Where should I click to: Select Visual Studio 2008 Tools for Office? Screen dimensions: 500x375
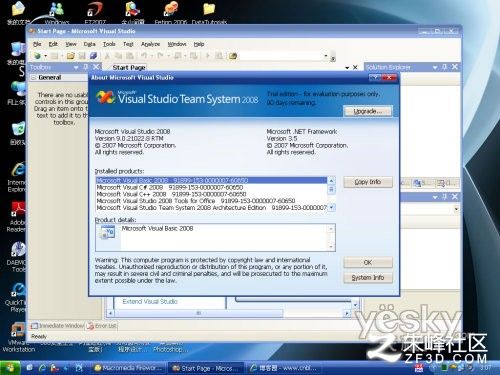[x=212, y=201]
